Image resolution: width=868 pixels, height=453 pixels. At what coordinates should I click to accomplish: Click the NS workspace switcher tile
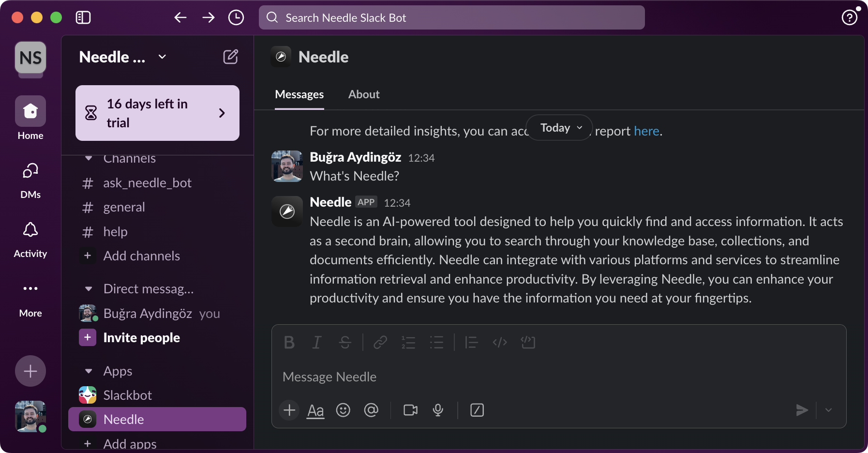pyautogui.click(x=30, y=58)
